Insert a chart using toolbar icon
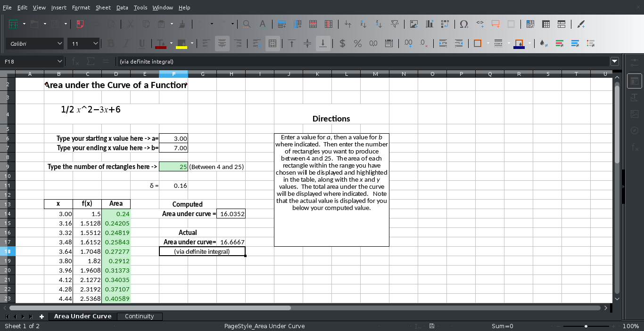 (x=429, y=24)
